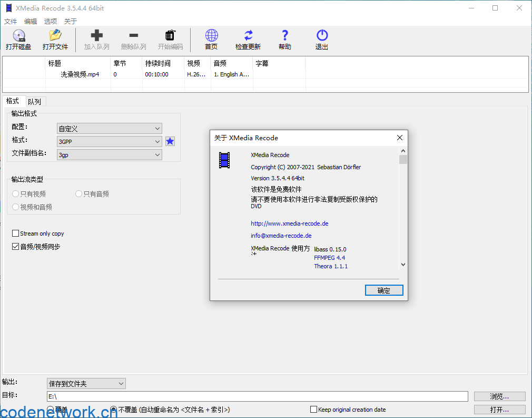The height and width of the screenshot is (418, 532).
Task: Select the 加入队列 (Add to Queue) icon
Action: 96,40
